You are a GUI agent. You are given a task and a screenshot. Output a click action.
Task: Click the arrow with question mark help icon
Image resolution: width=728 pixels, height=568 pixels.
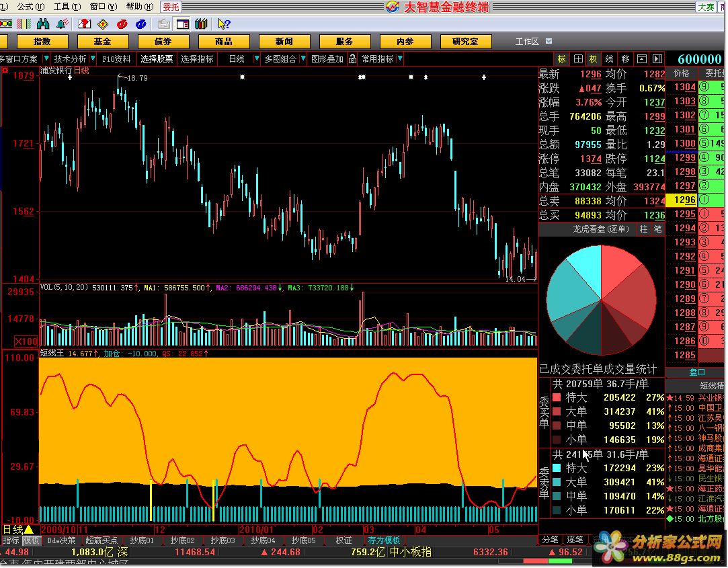point(224,24)
